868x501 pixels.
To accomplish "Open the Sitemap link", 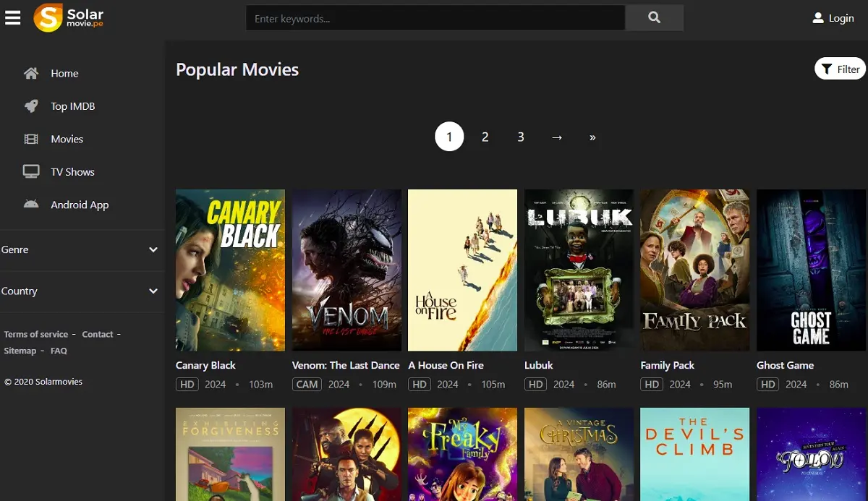I will click(20, 351).
